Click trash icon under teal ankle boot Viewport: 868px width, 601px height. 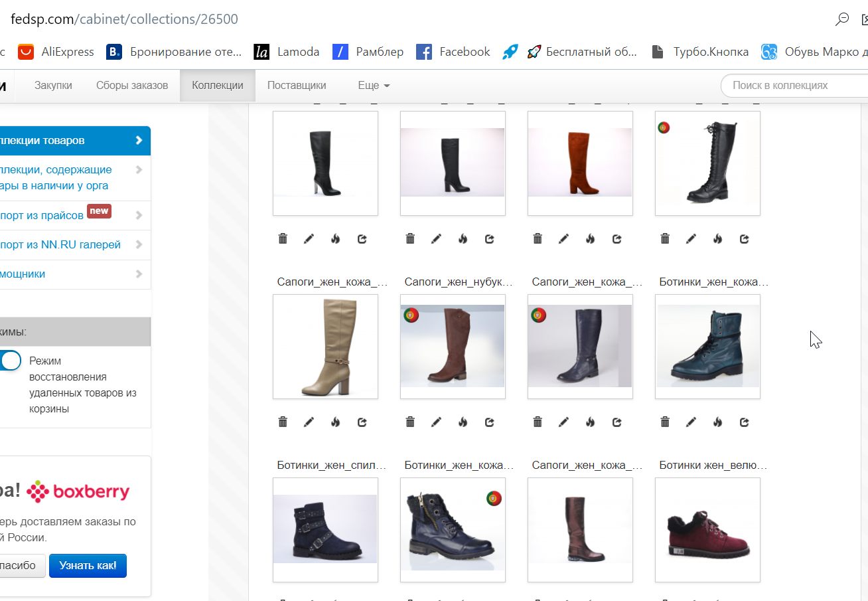click(x=665, y=422)
